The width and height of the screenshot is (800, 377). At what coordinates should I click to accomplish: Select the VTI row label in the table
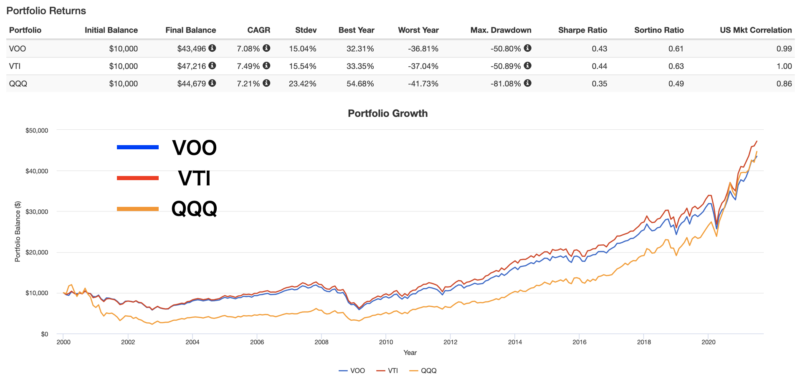point(14,66)
